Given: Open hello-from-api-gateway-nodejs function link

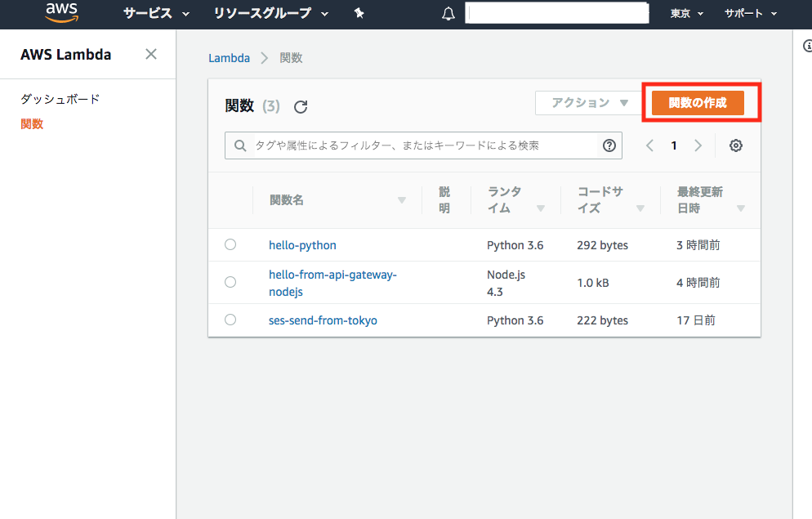Looking at the screenshot, I should pos(332,283).
